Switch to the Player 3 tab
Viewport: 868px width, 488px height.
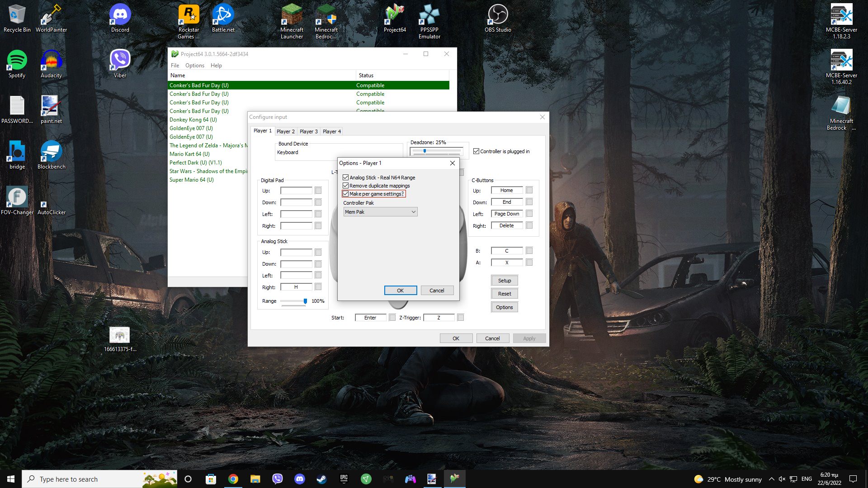tap(309, 131)
